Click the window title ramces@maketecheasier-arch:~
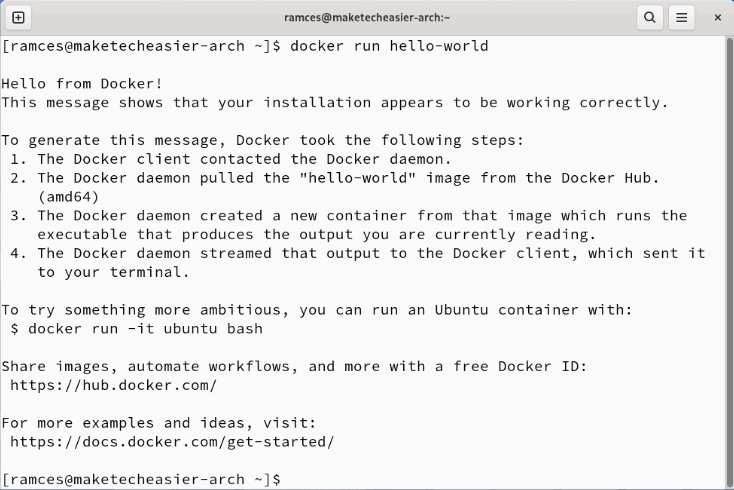The image size is (734, 490). pos(367,17)
